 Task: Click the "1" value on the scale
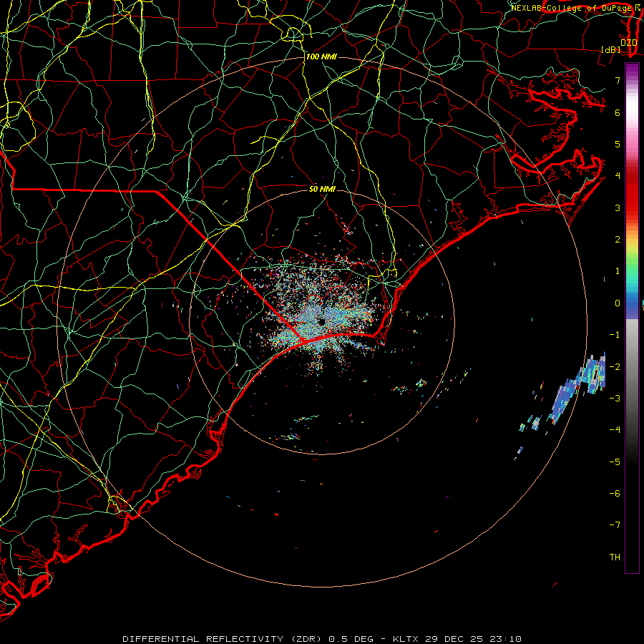(618, 271)
